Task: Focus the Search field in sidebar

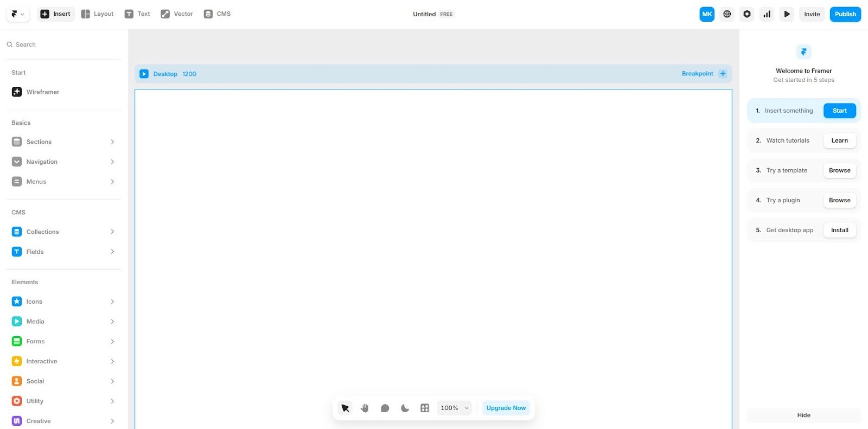Action: click(64, 44)
